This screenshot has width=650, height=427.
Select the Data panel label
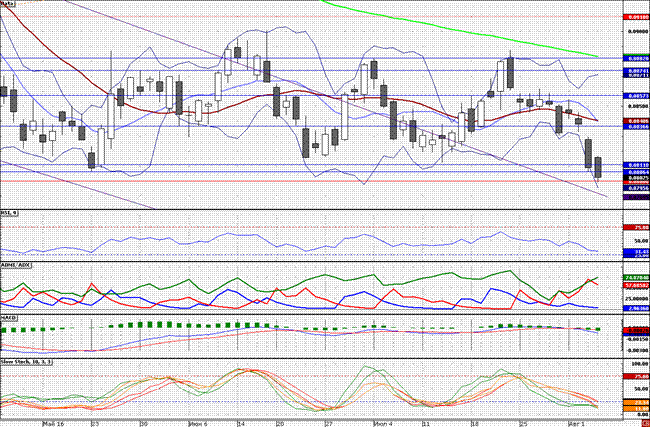pyautogui.click(x=7, y=3)
